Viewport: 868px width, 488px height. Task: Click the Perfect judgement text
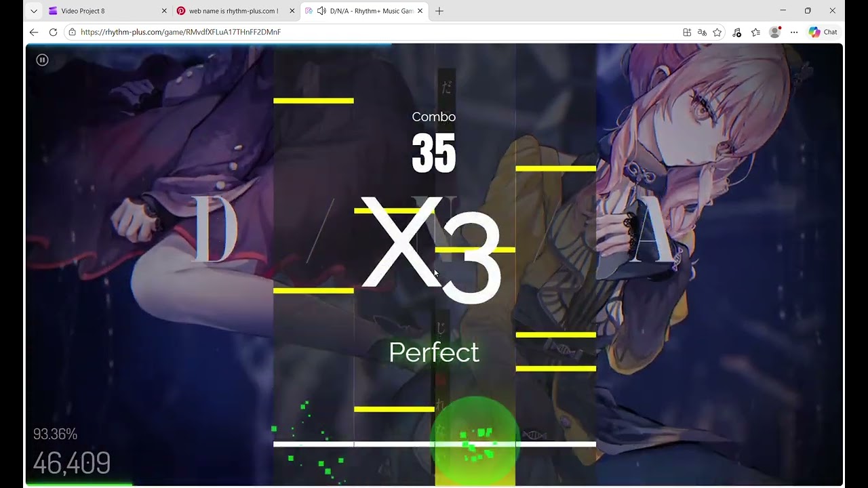[x=434, y=352]
